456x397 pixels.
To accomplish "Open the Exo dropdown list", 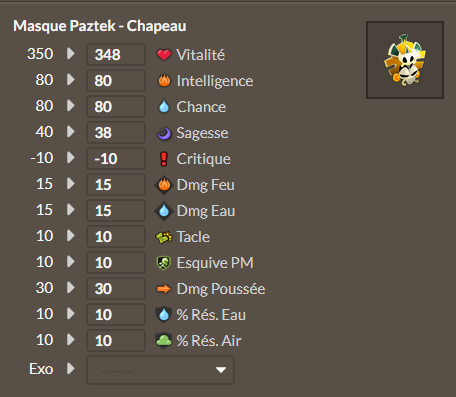I will [160, 370].
